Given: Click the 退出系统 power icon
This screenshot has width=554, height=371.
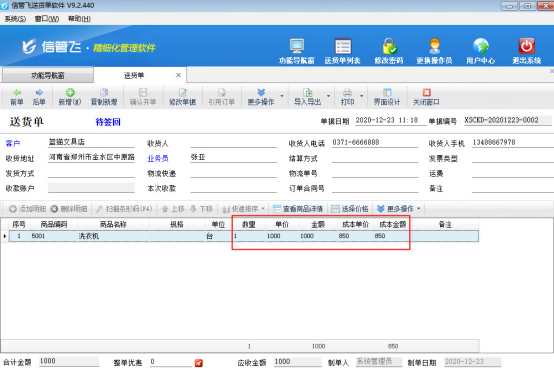Looking at the screenshot, I should pos(526,46).
